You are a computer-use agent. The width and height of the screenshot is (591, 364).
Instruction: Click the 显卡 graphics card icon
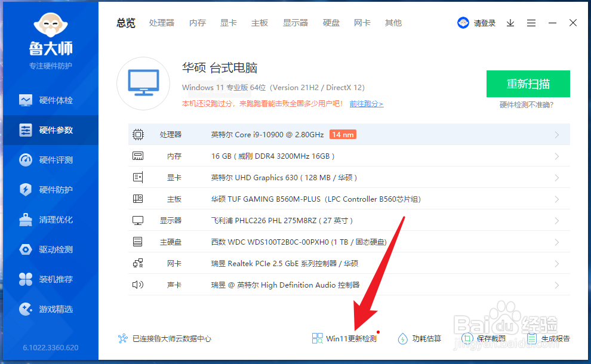pyautogui.click(x=138, y=177)
